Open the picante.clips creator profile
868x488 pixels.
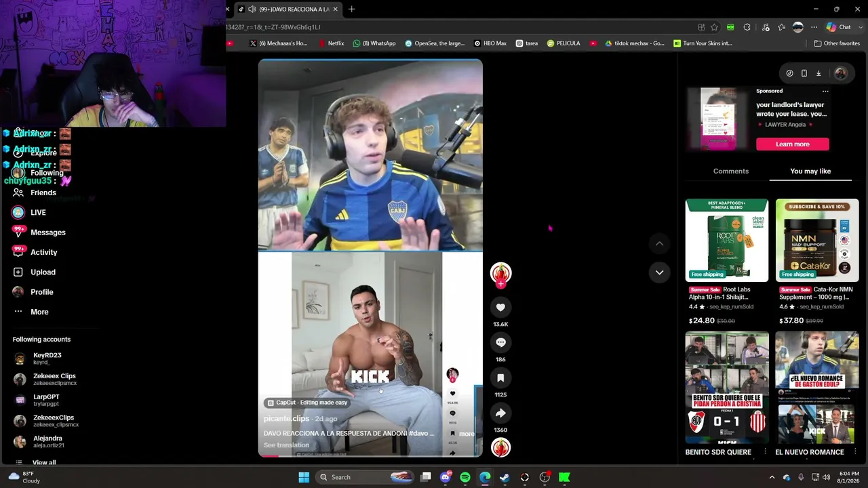(286, 419)
